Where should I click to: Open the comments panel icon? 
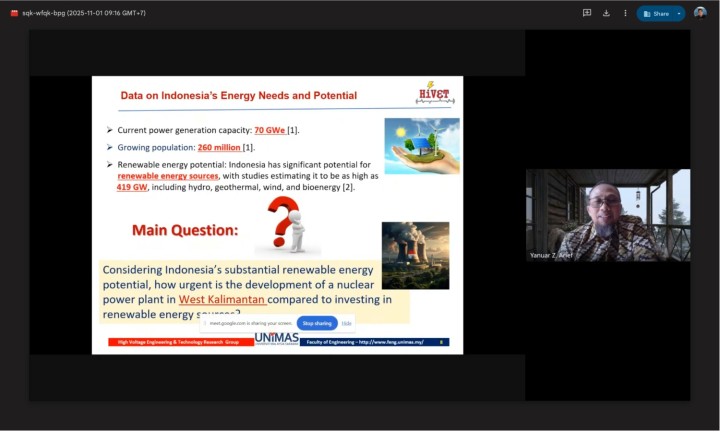(x=587, y=13)
